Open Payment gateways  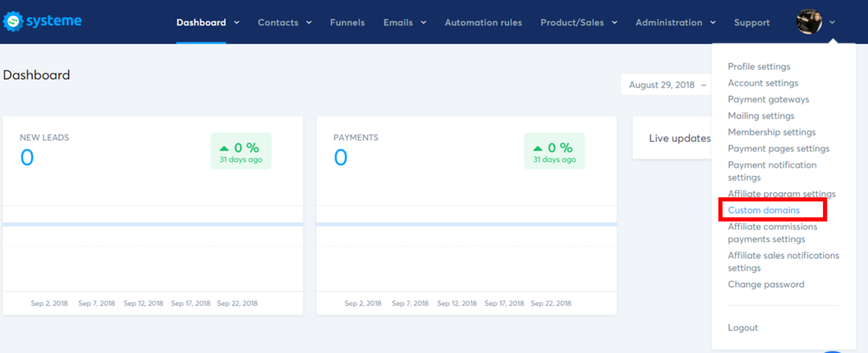[x=768, y=99]
